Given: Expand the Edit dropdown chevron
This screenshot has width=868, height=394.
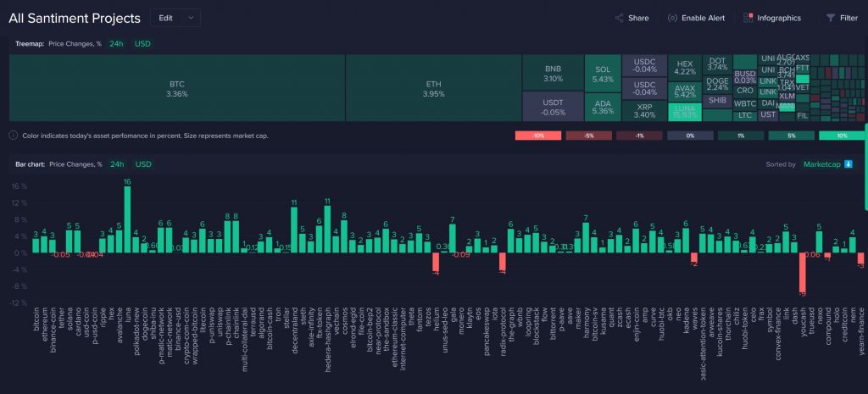Looking at the screenshot, I should pyautogui.click(x=192, y=17).
